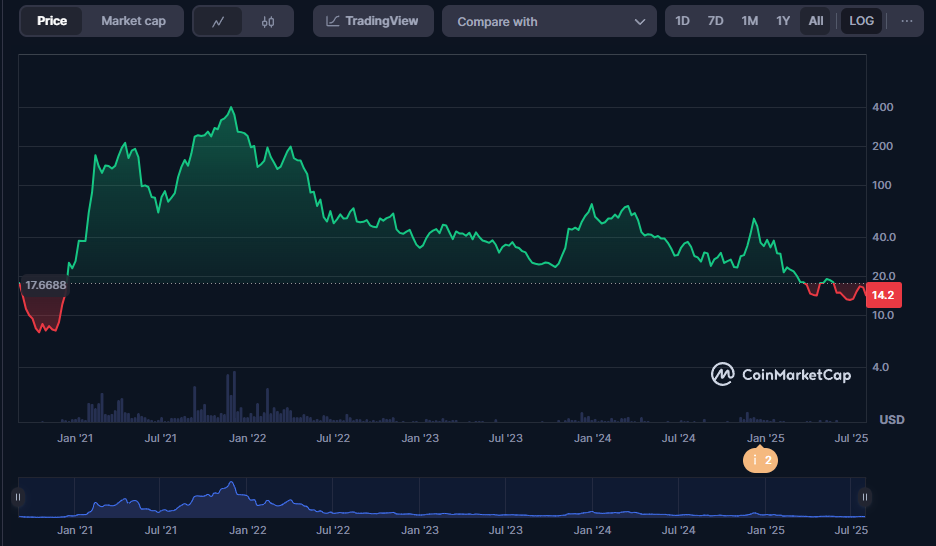Click the red 14.2 current price label

(883, 295)
